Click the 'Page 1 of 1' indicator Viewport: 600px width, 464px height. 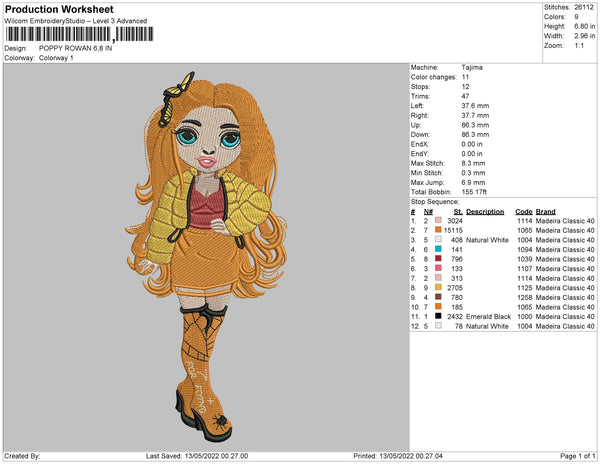tap(577, 456)
